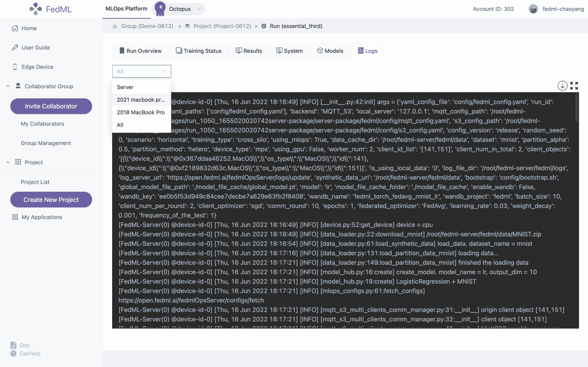
Task: Click log line 'device = cpu'
Action: (276, 225)
